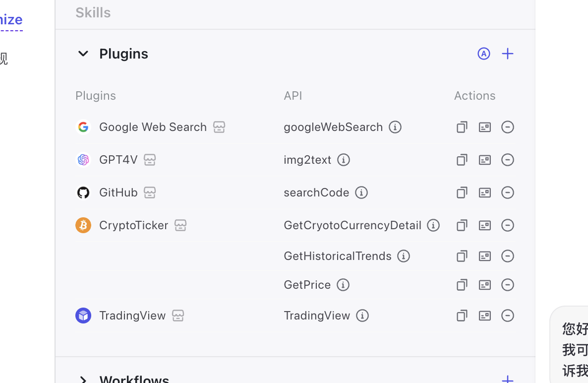Collapse the Plugins section
Image resolution: width=588 pixels, height=383 pixels.
(83, 54)
